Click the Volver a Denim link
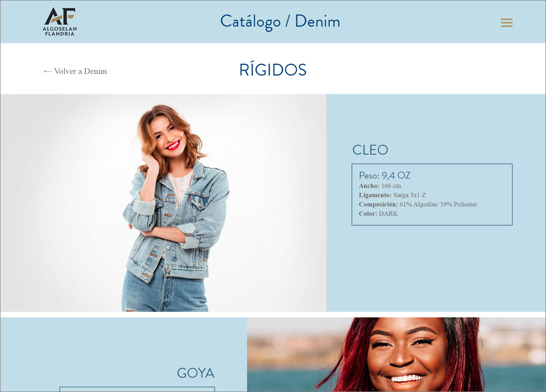The height and width of the screenshot is (392, 546). (75, 71)
